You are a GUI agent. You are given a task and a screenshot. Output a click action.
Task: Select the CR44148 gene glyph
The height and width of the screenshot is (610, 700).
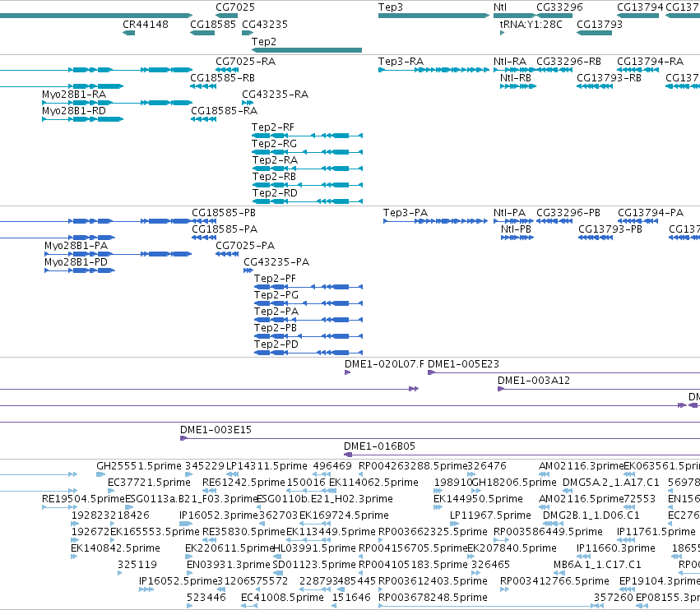pos(128,33)
